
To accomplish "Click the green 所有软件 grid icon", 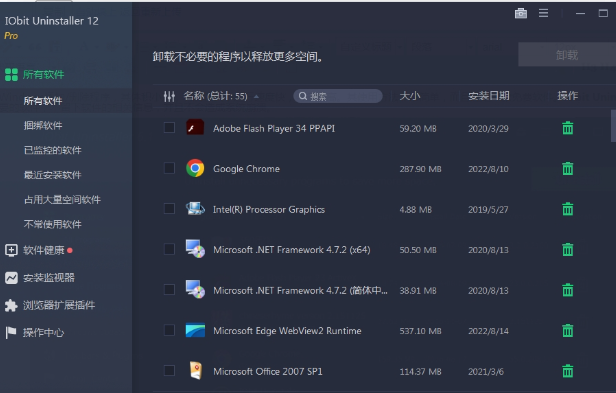I will [x=11, y=74].
